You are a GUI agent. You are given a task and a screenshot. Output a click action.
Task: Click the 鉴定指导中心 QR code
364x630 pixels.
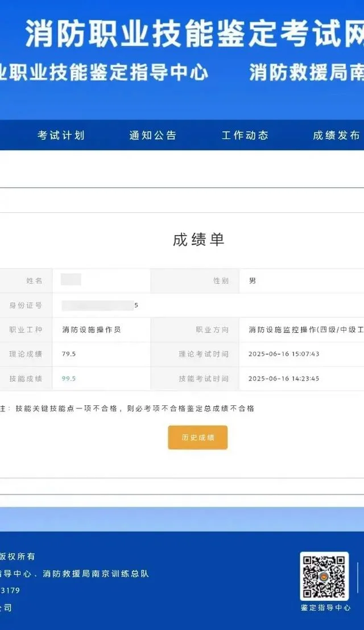[324, 576]
